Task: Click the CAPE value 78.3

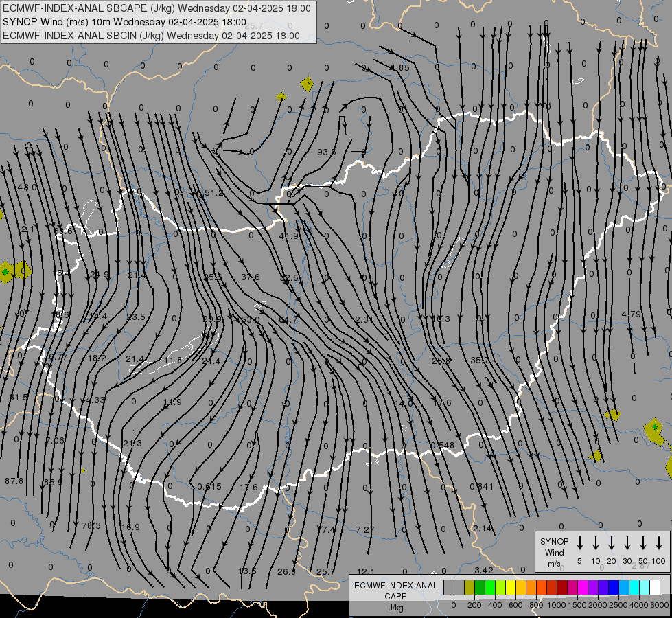Action: [91, 526]
